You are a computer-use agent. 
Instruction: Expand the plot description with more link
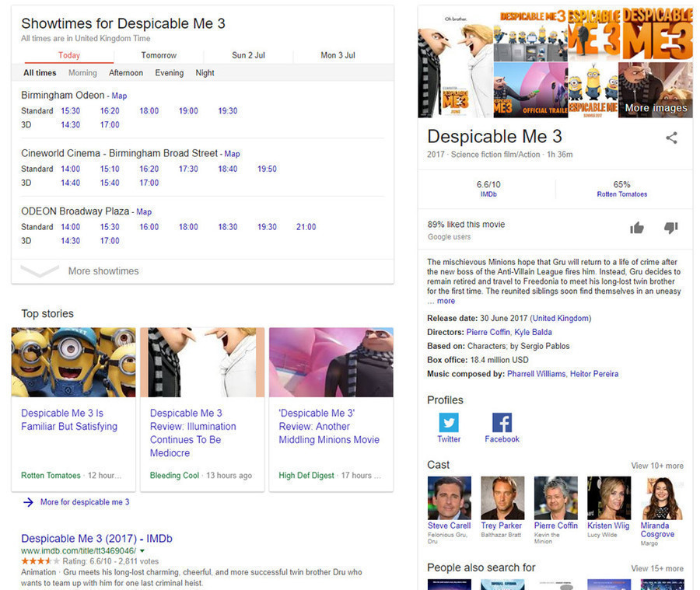click(x=446, y=301)
